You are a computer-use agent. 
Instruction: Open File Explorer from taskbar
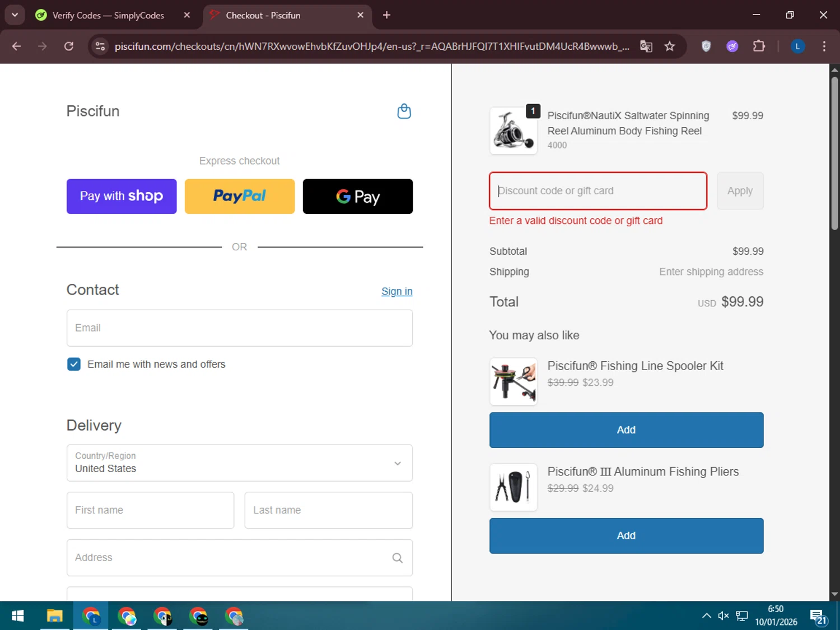[x=54, y=616]
